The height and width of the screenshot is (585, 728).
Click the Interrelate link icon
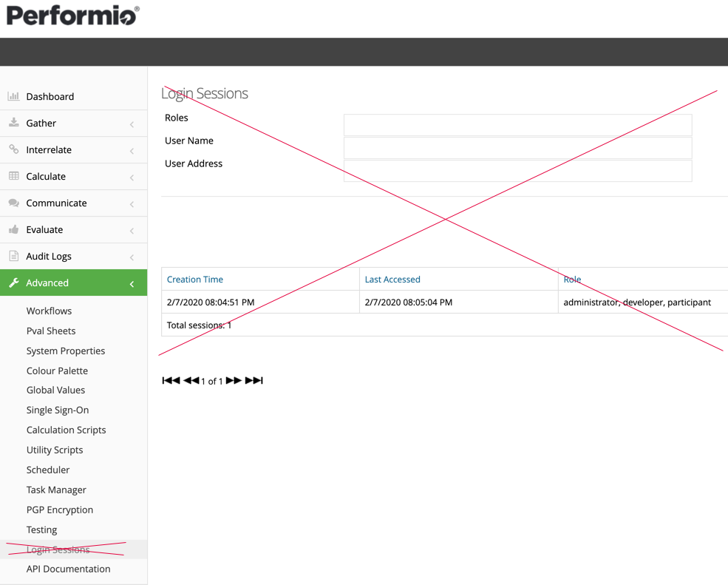pyautogui.click(x=13, y=149)
